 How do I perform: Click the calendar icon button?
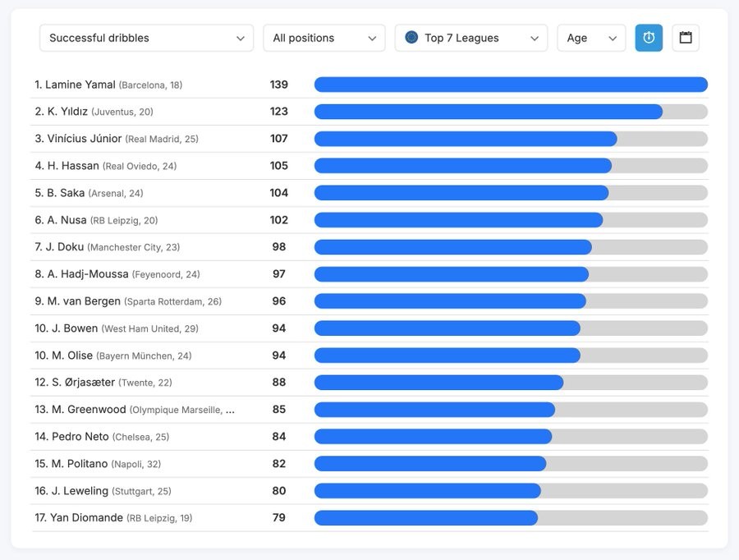pyautogui.click(x=686, y=38)
